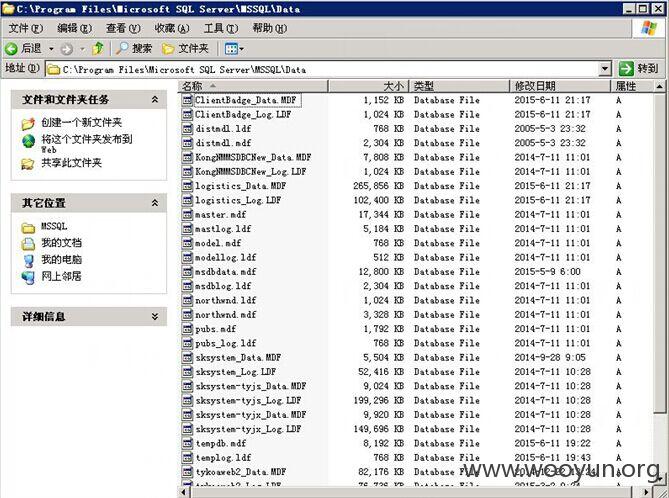Sort by Date Modified (修改日期) column header

click(560, 86)
